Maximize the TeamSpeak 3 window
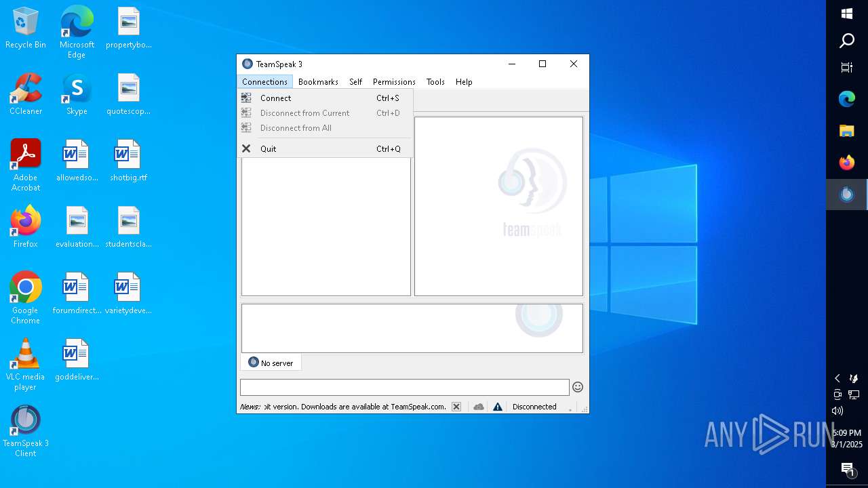The width and height of the screenshot is (868, 488). coord(542,64)
